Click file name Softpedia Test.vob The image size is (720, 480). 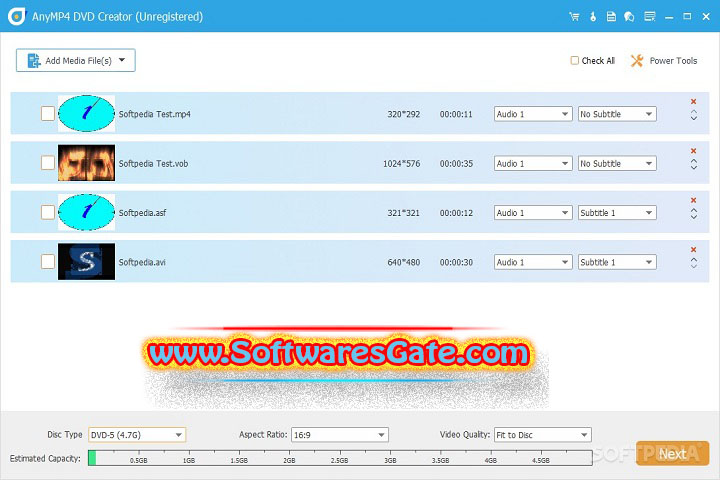point(153,164)
